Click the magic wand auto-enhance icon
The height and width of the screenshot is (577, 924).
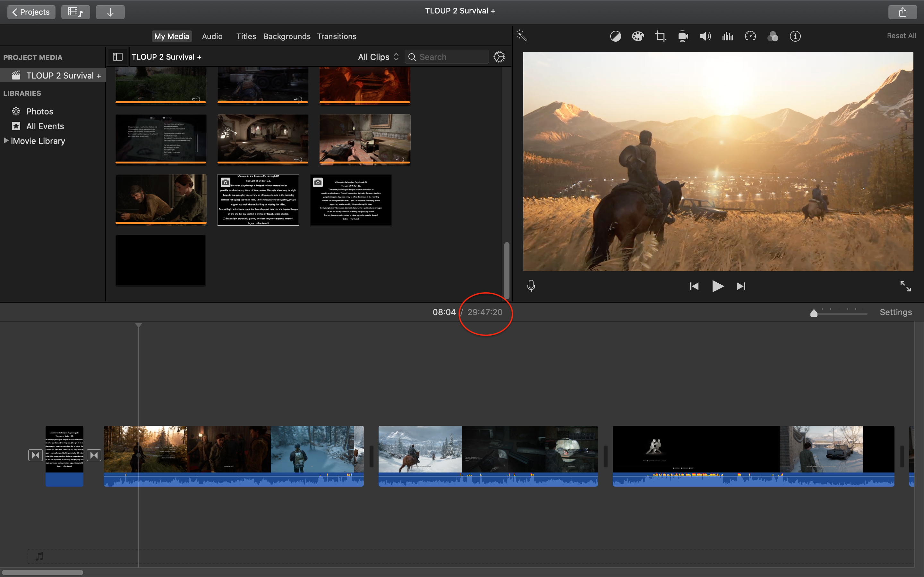click(x=521, y=36)
